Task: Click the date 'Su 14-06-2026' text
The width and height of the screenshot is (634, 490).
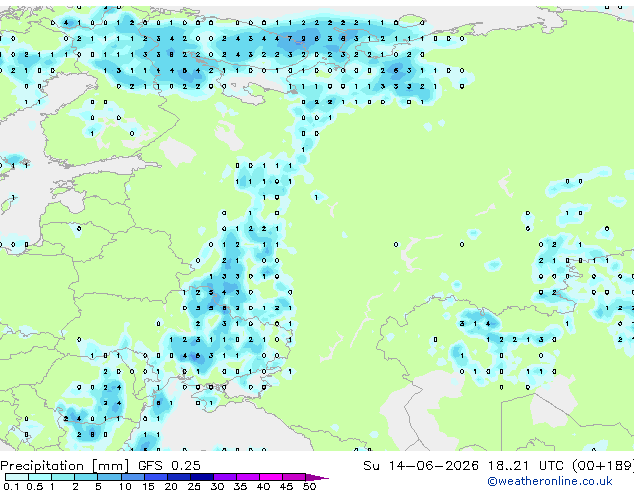Action: (x=421, y=466)
